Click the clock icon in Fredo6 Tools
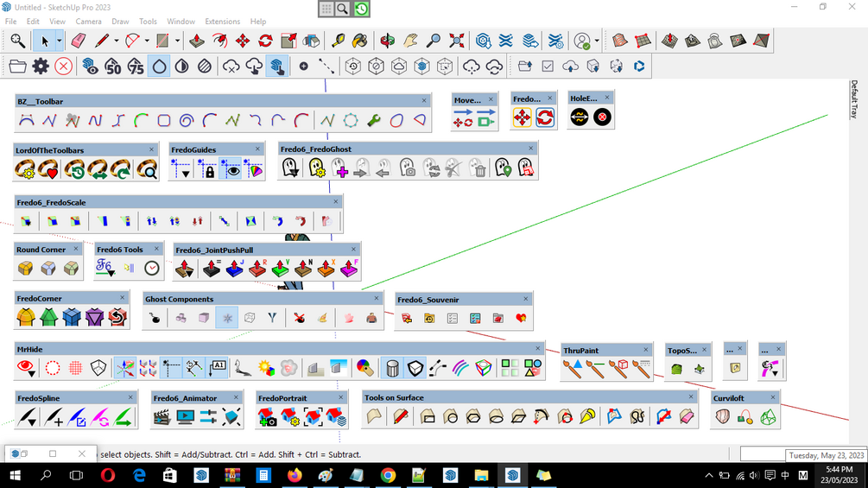This screenshot has height=488, width=868. click(152, 269)
